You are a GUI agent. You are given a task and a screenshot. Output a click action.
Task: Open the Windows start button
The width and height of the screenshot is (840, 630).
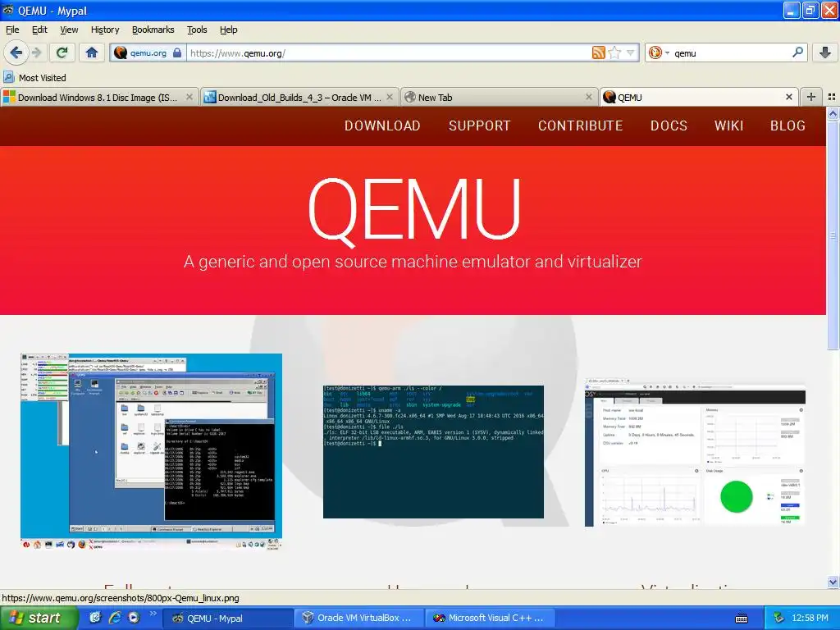click(39, 618)
